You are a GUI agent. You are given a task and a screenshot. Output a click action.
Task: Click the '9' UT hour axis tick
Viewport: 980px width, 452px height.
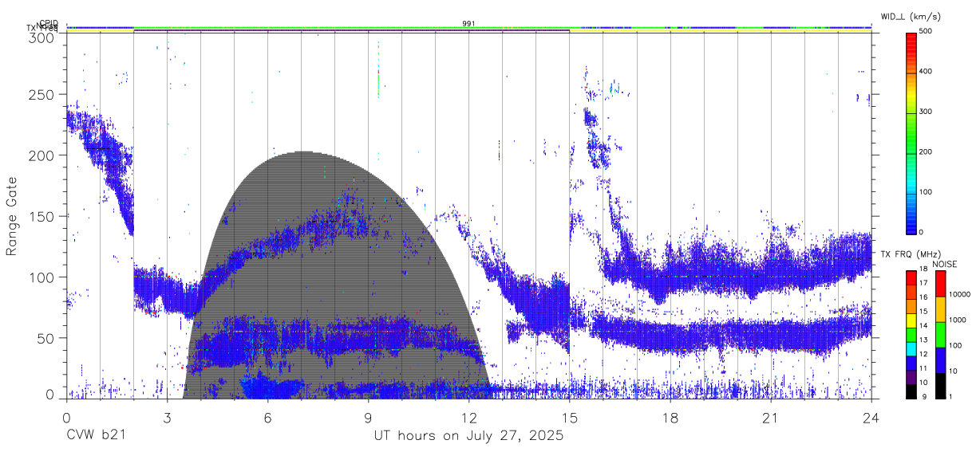[369, 418]
